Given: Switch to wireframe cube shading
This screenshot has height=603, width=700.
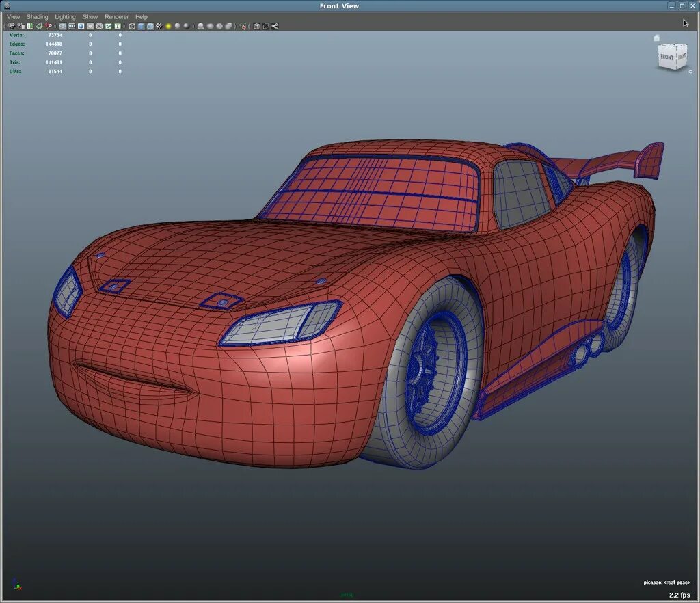Looking at the screenshot, I should [x=132, y=27].
